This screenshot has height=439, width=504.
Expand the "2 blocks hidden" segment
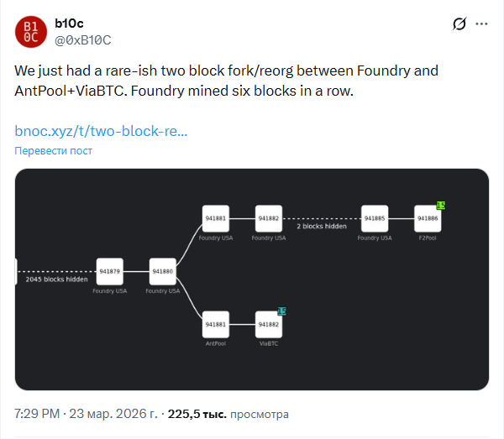pyautogui.click(x=321, y=226)
